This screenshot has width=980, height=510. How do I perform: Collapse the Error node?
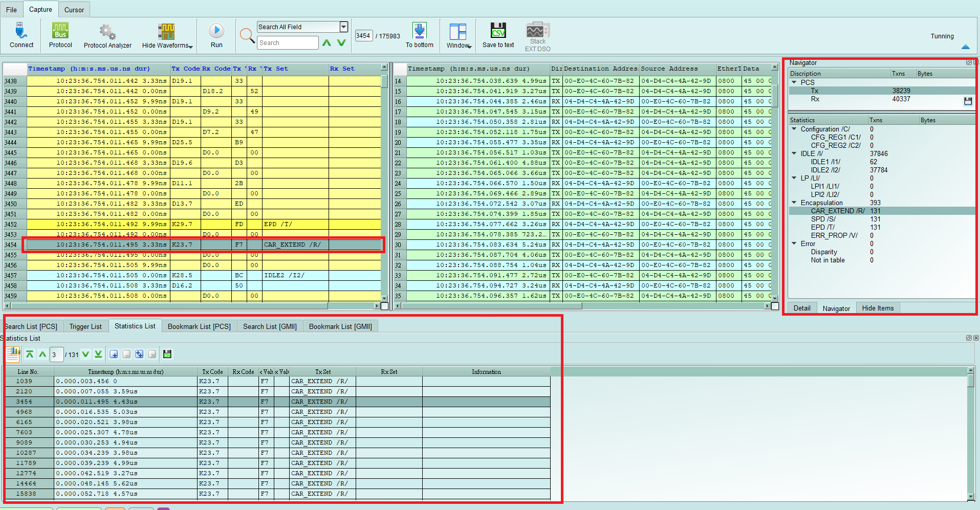click(x=794, y=243)
